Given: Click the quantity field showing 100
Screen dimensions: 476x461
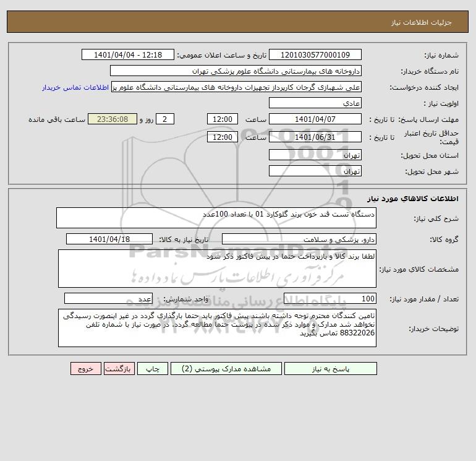Looking at the screenshot, I should [330, 298].
